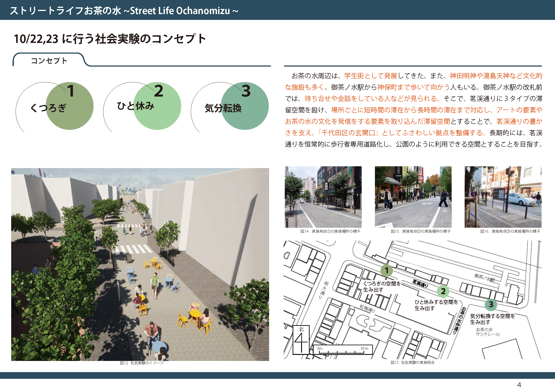The height and width of the screenshot is (392, 555).
Task: Open the Street Life Ochanomizu title bar
Action: [x=123, y=11]
